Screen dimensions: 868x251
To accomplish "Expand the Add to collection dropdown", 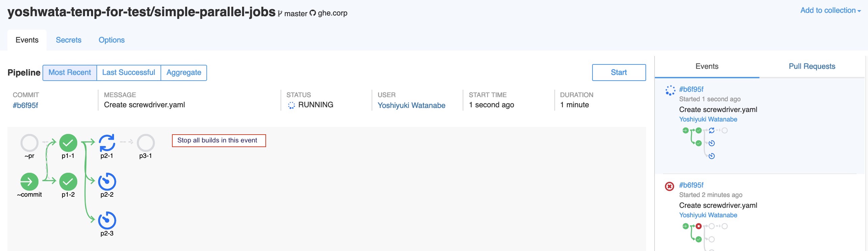I will point(831,10).
